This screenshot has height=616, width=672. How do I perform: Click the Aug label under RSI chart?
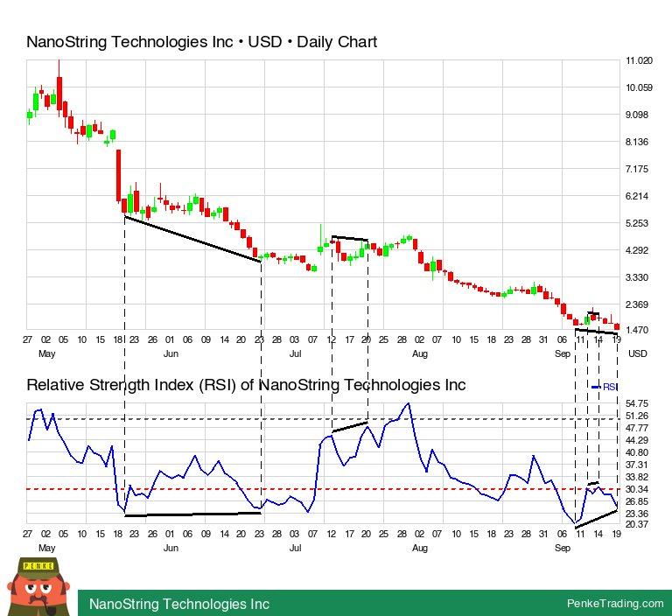[420, 549]
